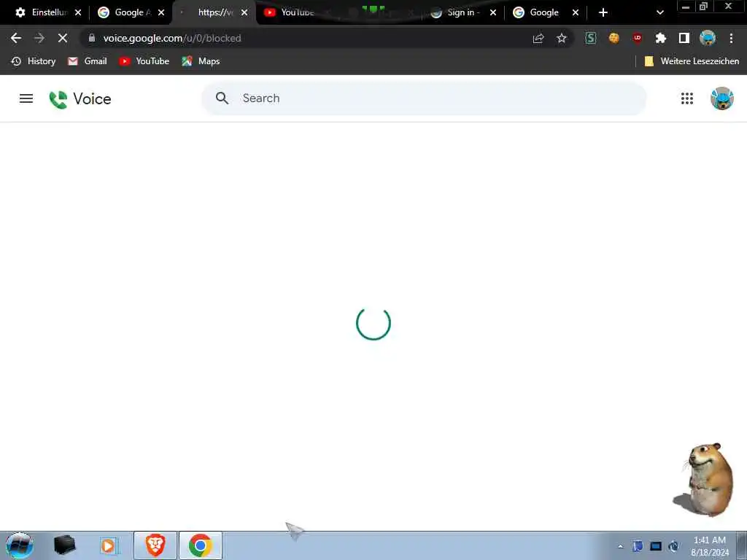Image resolution: width=747 pixels, height=560 pixels.
Task: Open the Chrome profile avatar in toolbar
Action: pos(708,38)
